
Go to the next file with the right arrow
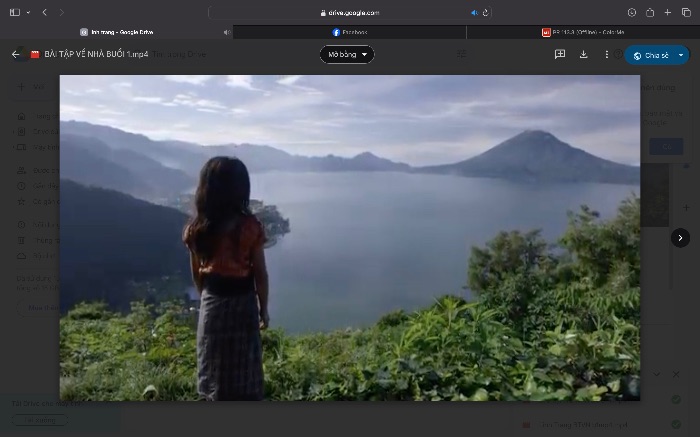click(680, 238)
